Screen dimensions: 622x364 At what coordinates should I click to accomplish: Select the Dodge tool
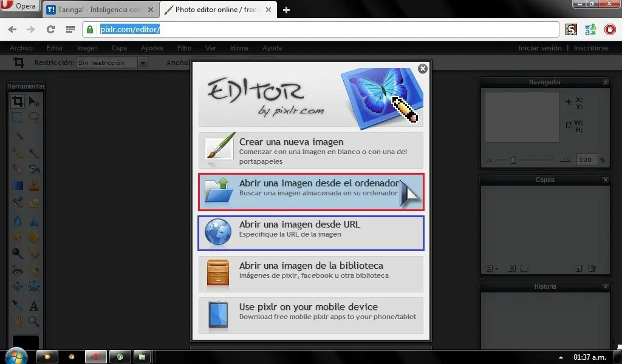[18, 253]
